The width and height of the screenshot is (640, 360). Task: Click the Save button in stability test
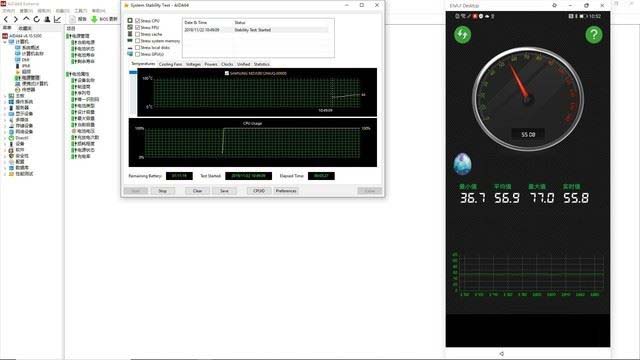coord(224,191)
